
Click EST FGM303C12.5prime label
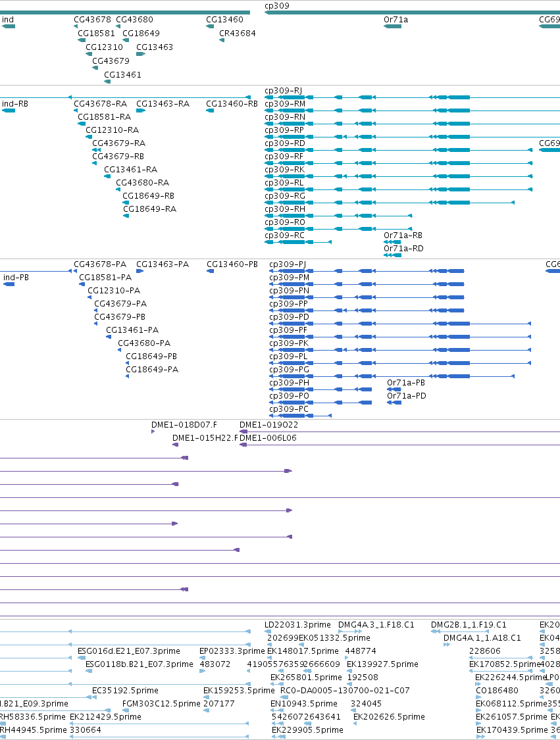point(161,703)
